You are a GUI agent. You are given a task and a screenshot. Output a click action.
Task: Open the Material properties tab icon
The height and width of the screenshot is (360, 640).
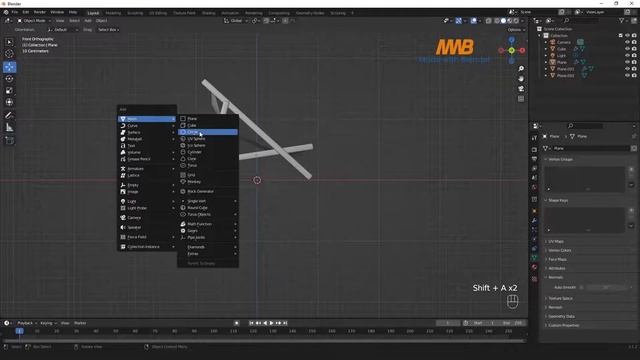(x=534, y=267)
